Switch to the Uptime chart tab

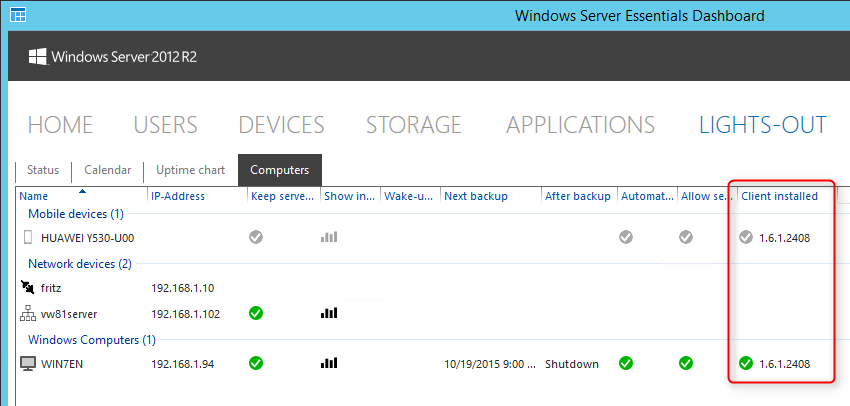(190, 170)
